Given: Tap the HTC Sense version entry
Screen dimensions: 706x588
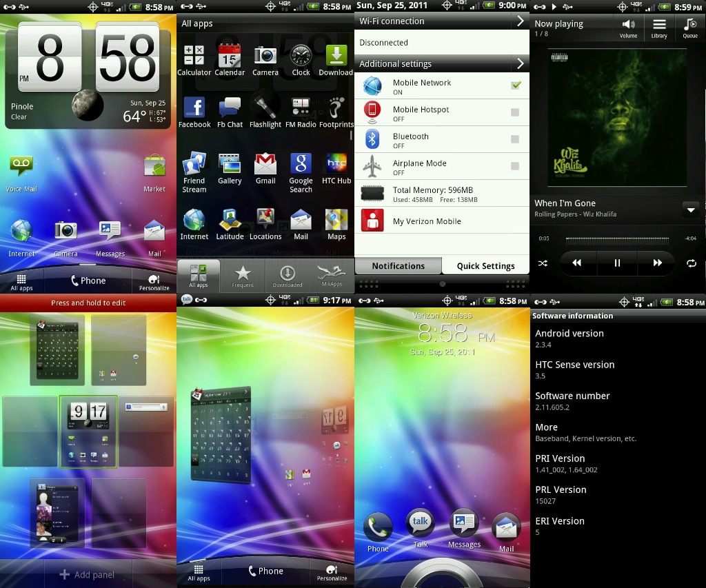Looking at the screenshot, I should pos(618,369).
